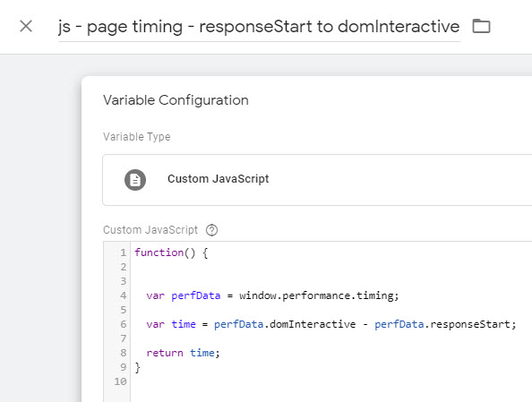The width and height of the screenshot is (532, 402).
Task: Click window.performance.timing in the code
Action: (319, 295)
